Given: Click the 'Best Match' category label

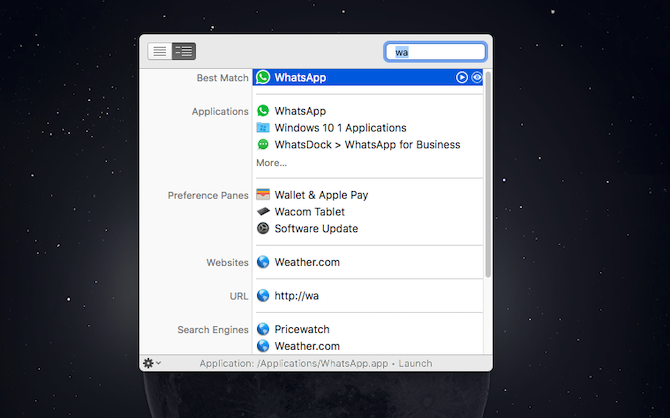Looking at the screenshot, I should pos(222,78).
